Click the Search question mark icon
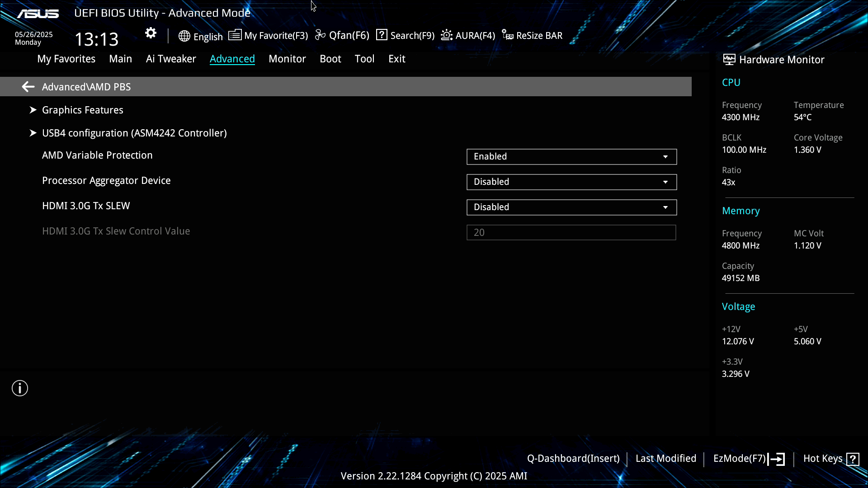This screenshot has height=488, width=868. [x=382, y=35]
